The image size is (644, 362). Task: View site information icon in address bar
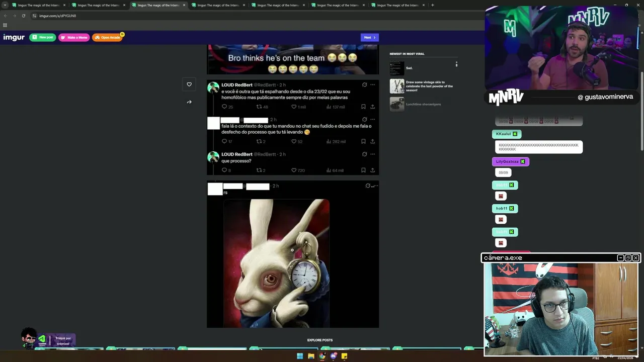tap(34, 16)
